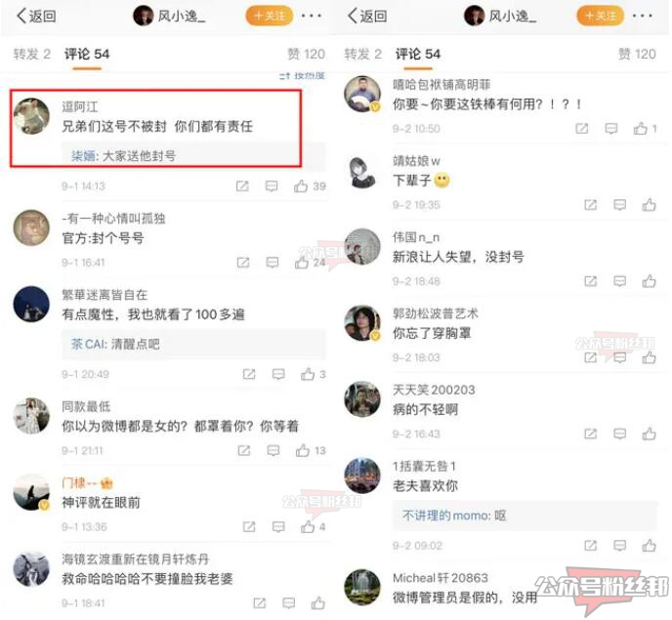Go back using the left 返回 button
This screenshot has width=672, height=620.
[x=36, y=16]
